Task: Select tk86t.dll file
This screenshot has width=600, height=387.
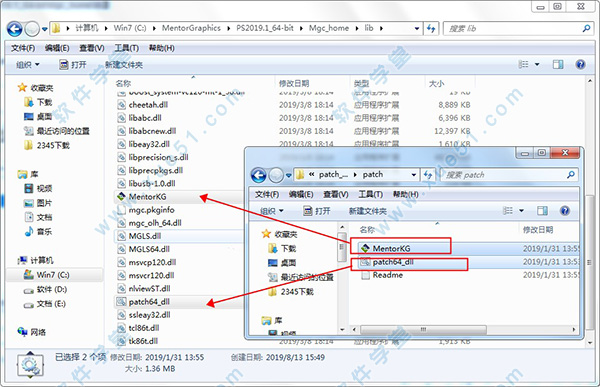Action: (x=143, y=341)
